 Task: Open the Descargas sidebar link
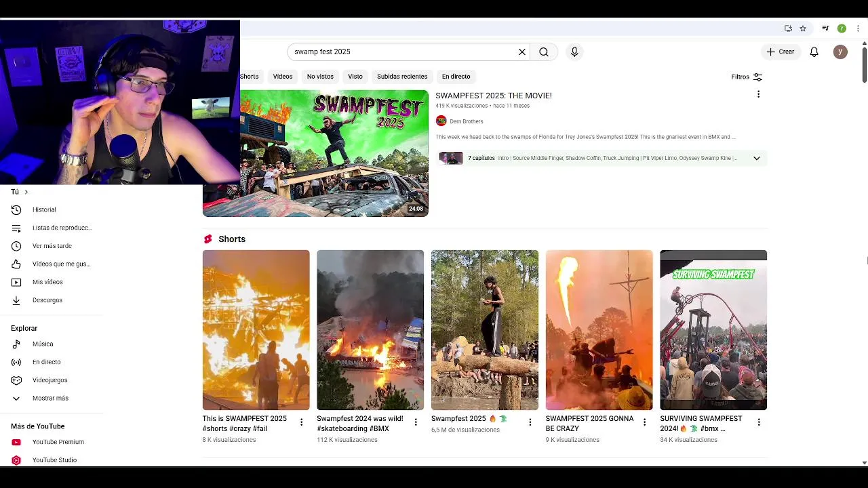(x=47, y=300)
